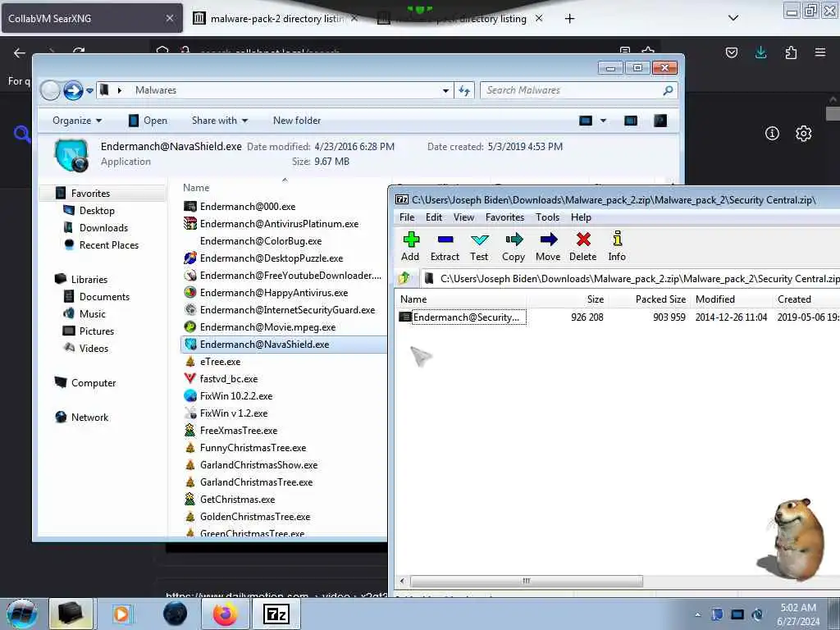840x630 pixels.
Task: Click Explorer back navigation button
Action: click(50, 90)
